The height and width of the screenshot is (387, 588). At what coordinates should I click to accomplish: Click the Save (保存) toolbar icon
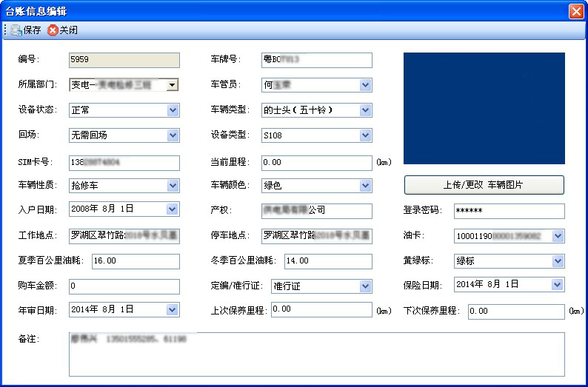[16, 30]
